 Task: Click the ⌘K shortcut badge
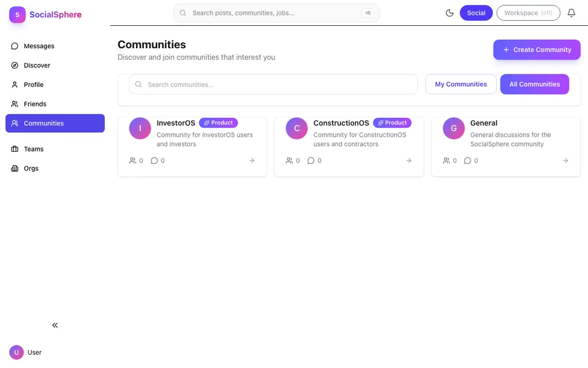pyautogui.click(x=368, y=13)
